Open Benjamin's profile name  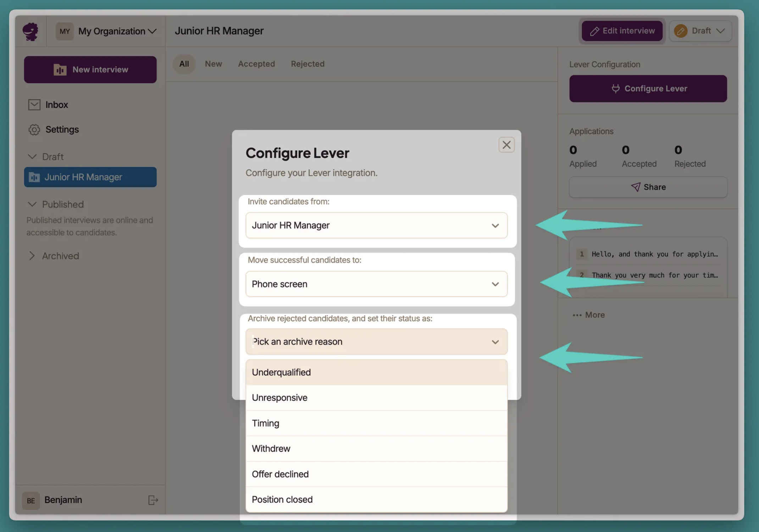pos(63,500)
